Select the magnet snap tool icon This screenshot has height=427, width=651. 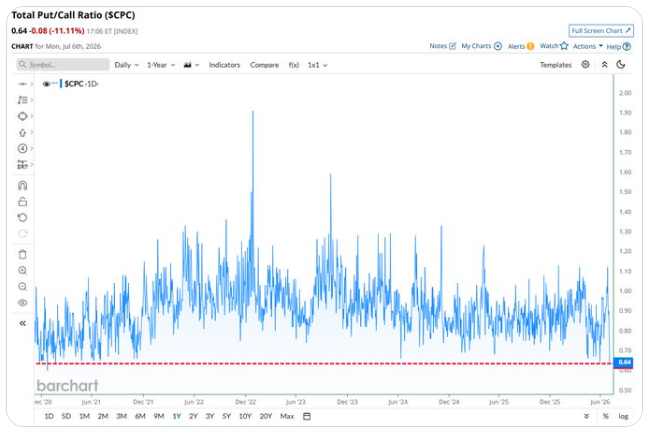pos(22,185)
